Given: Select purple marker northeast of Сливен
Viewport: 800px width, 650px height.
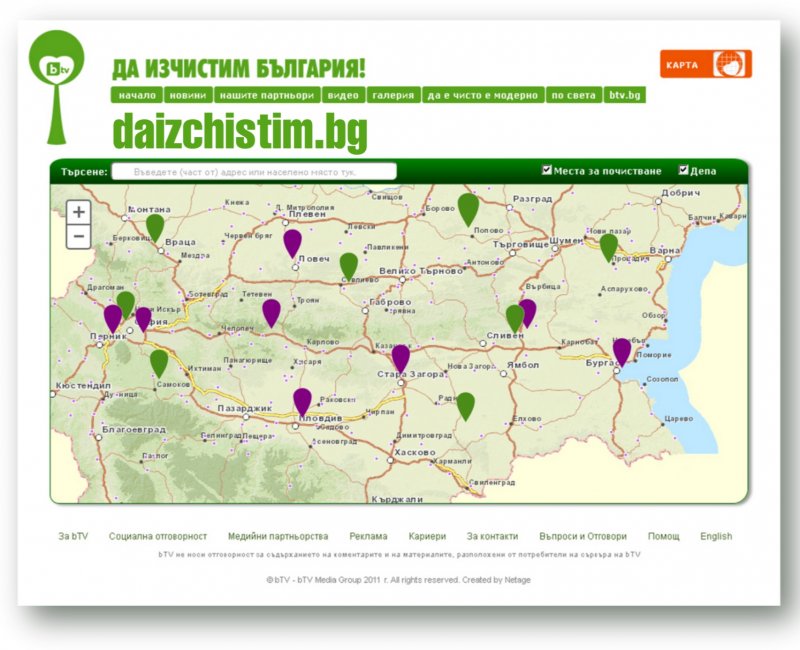Looking at the screenshot, I should [529, 311].
